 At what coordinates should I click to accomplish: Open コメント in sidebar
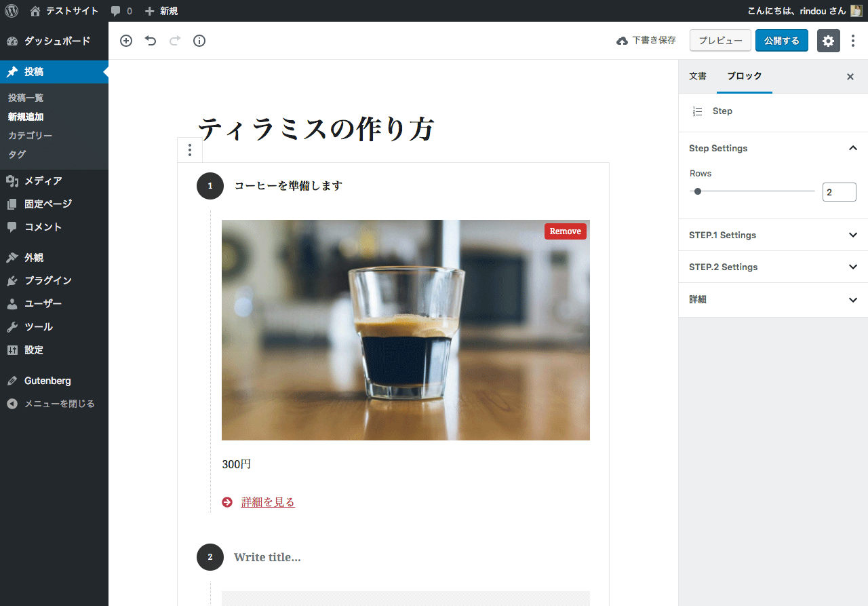pos(54,227)
